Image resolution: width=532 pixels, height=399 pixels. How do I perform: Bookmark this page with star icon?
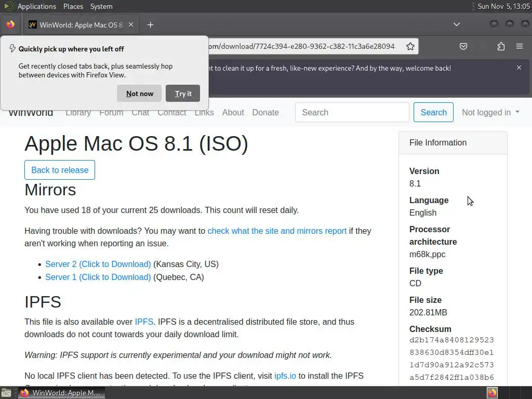tap(410, 46)
